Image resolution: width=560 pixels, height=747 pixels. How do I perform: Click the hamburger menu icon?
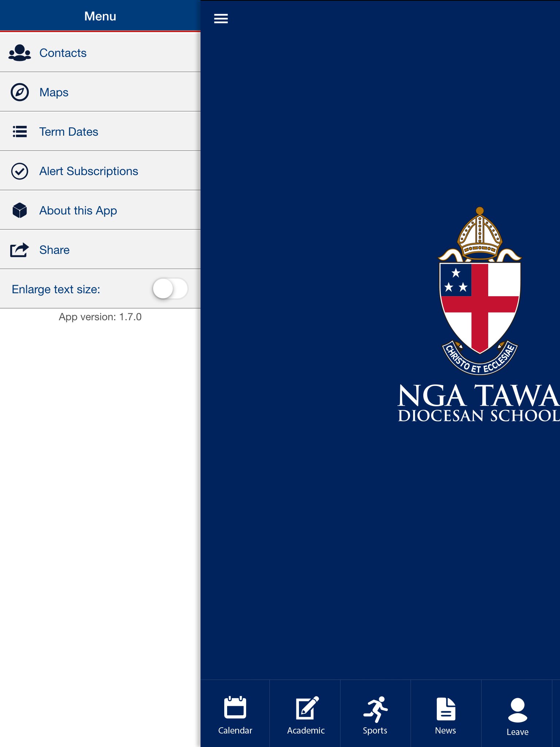click(221, 19)
